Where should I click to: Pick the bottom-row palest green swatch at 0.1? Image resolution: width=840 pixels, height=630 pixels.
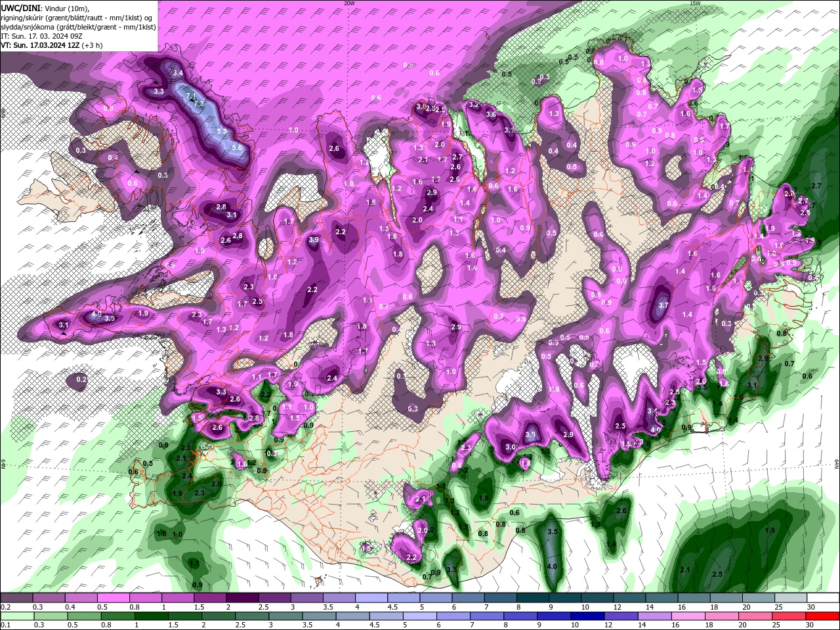(17, 616)
